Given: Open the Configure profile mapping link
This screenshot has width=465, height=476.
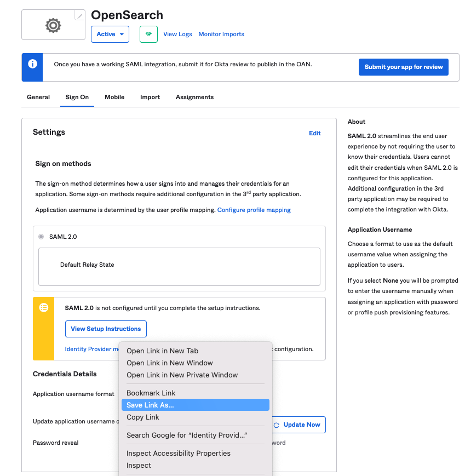Looking at the screenshot, I should coord(254,209).
